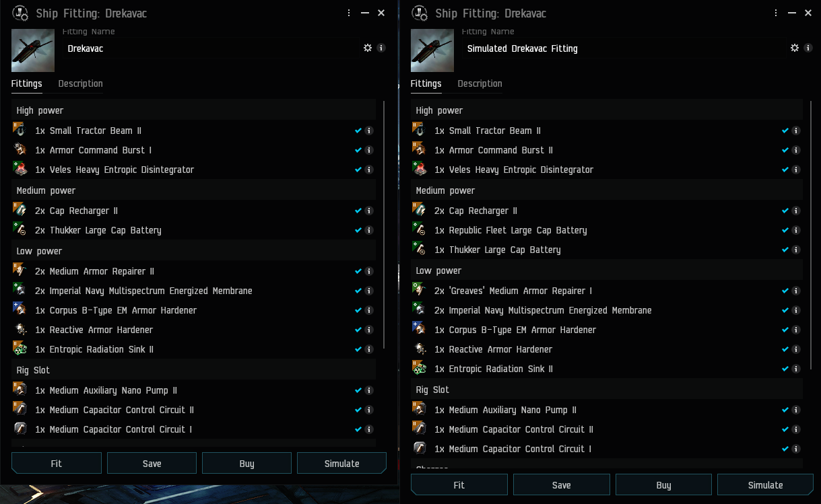Screen dimensions: 821x504
Task: Show info for Republic Fleet Large Cap Battery
Action: click(x=795, y=230)
